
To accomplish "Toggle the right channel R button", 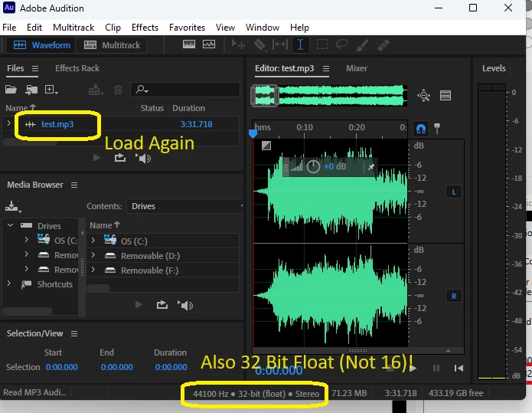I will (x=454, y=297).
